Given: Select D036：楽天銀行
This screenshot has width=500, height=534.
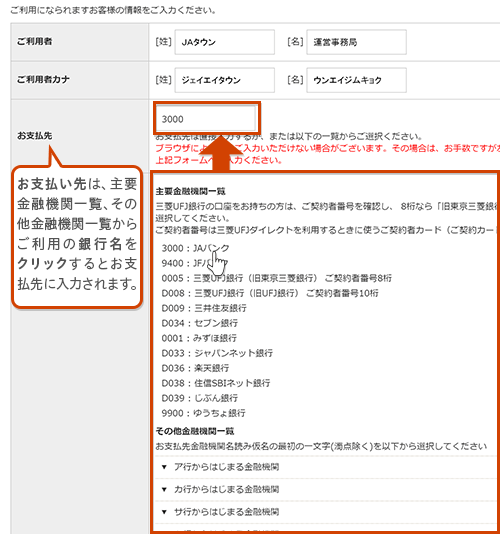Looking at the screenshot, I should (x=195, y=368).
